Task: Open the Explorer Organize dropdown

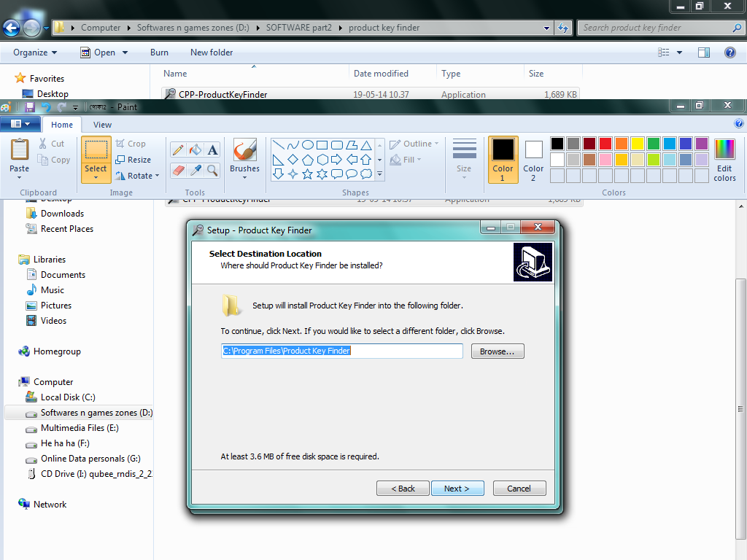Action: [35, 52]
